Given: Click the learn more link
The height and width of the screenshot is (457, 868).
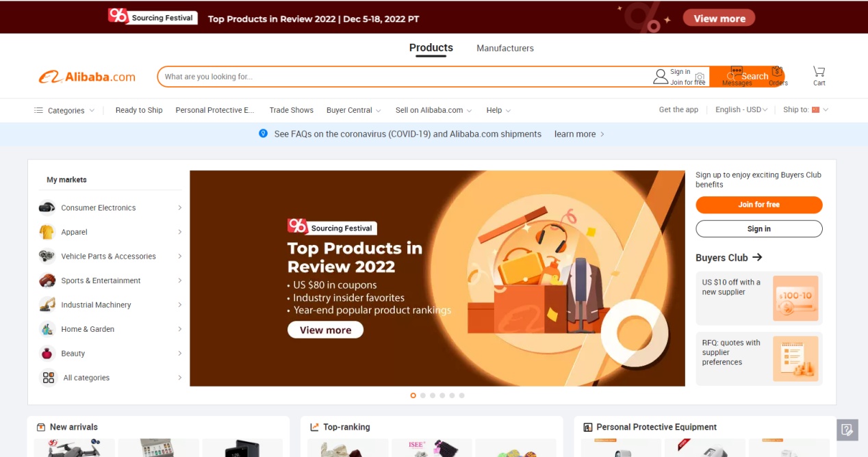Looking at the screenshot, I should (x=579, y=134).
